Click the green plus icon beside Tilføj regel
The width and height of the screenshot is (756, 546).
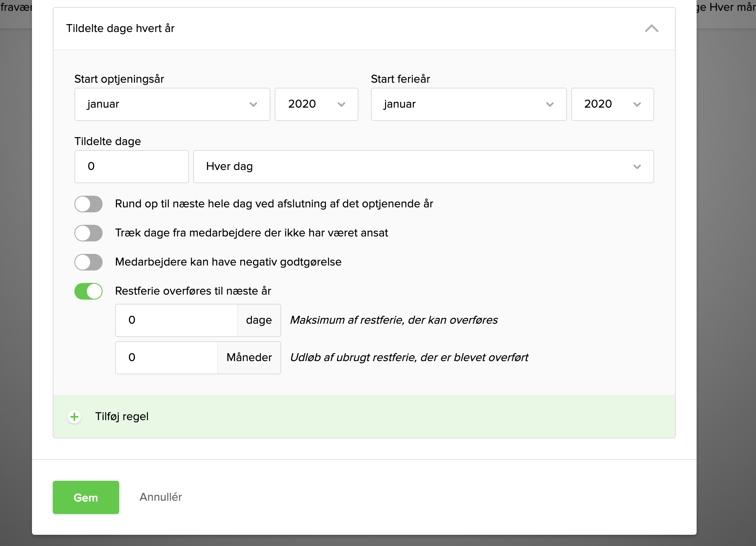coord(74,417)
